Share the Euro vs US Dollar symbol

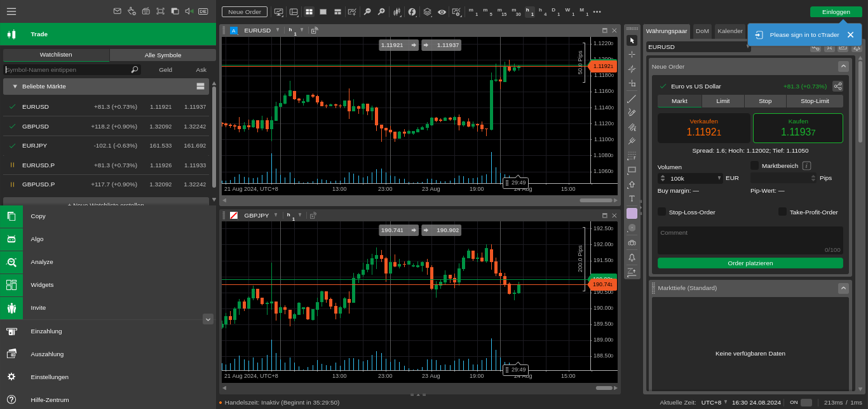[837, 86]
